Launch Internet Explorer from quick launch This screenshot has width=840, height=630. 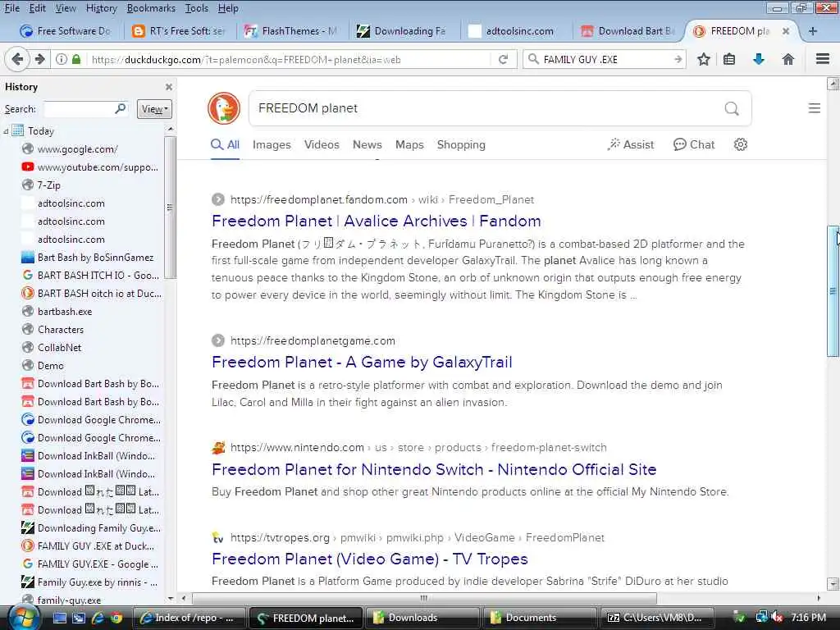point(98,618)
